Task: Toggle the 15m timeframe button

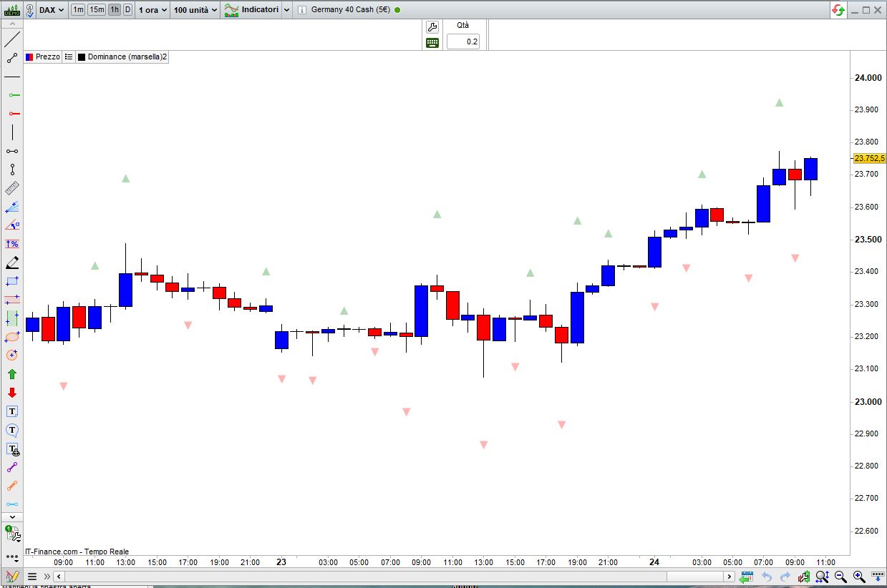Action: tap(97, 10)
